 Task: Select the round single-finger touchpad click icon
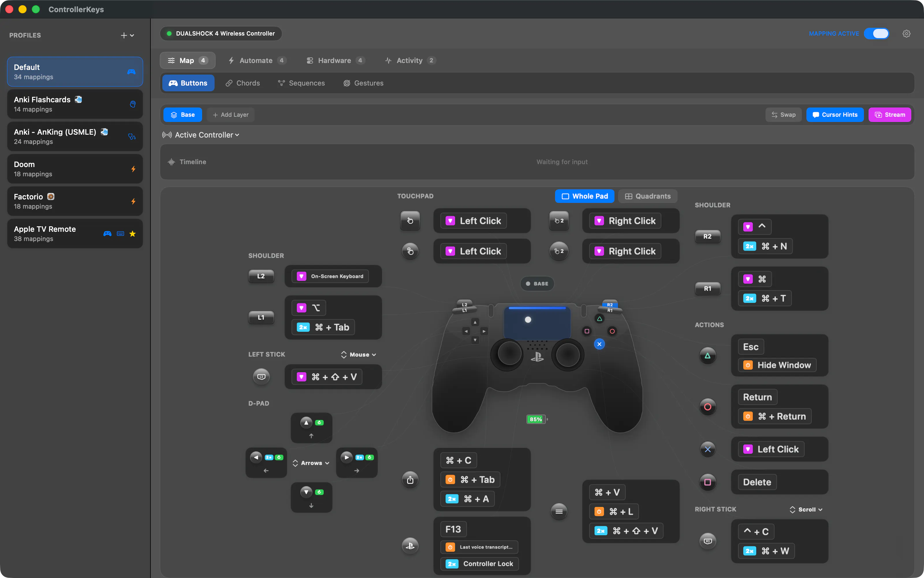(410, 251)
